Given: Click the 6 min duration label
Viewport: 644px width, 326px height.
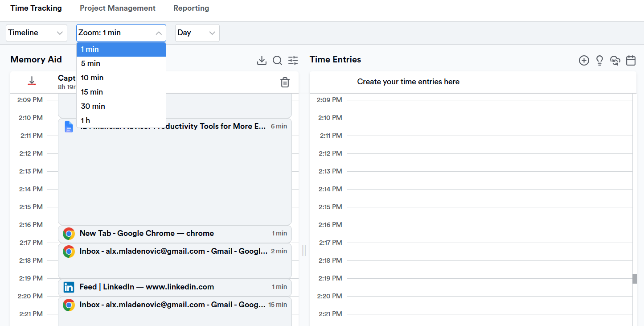Looking at the screenshot, I should 279,126.
